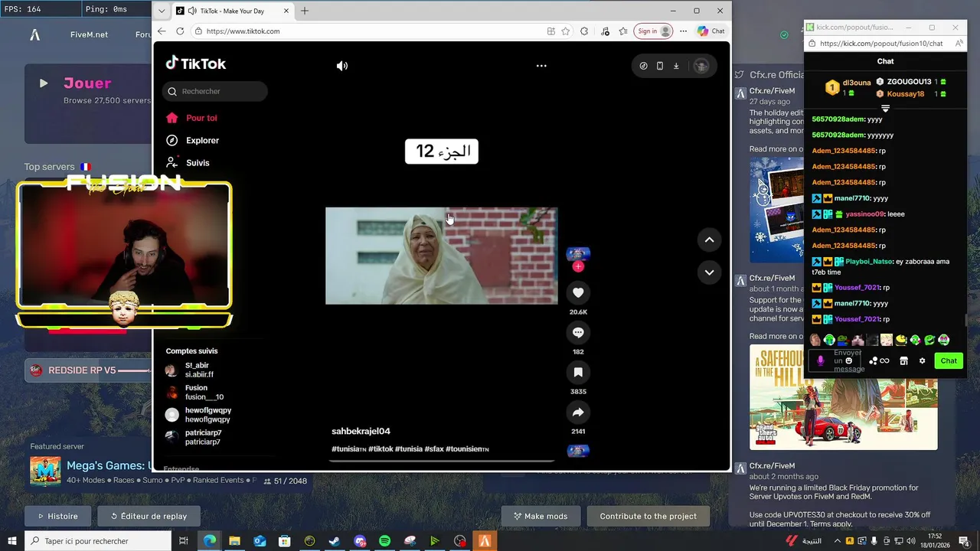The height and width of the screenshot is (551, 980).
Task: Select the TikTok - Make Your Day tab
Action: [x=232, y=11]
